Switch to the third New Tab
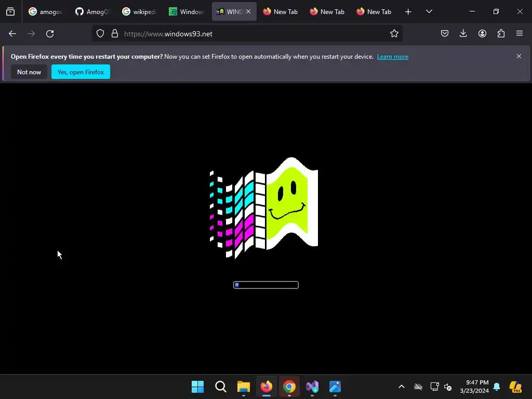 click(x=374, y=12)
